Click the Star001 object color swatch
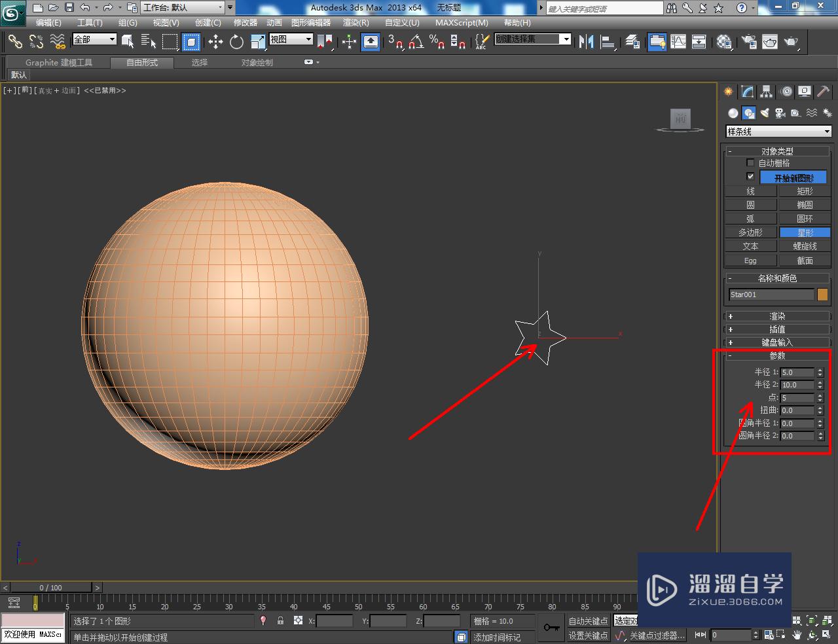This screenshot has height=644, width=838. (822, 295)
